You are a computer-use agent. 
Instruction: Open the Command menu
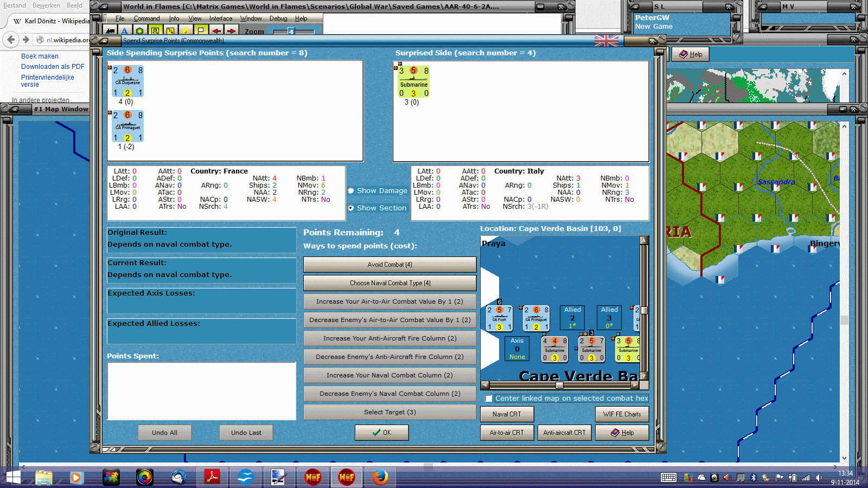tap(146, 18)
